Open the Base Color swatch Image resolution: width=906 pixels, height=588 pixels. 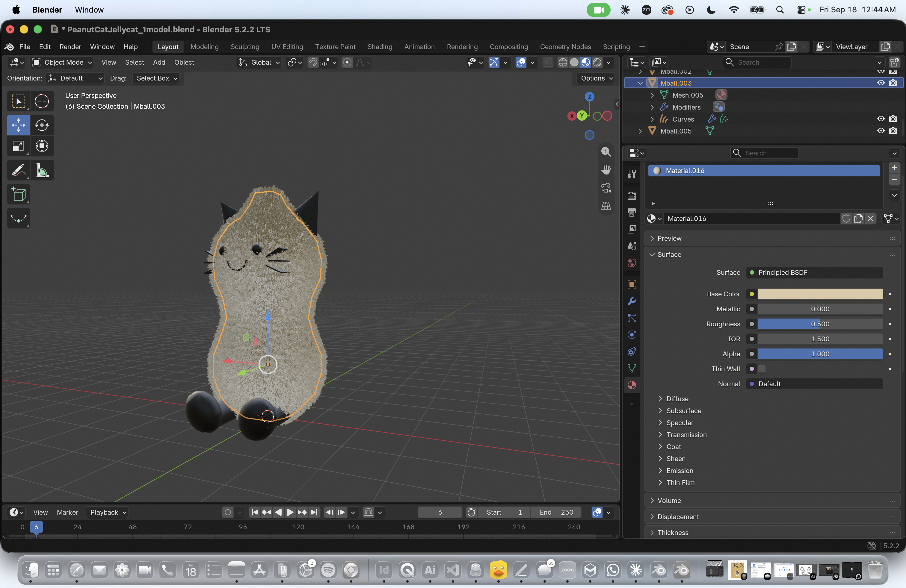coord(820,294)
